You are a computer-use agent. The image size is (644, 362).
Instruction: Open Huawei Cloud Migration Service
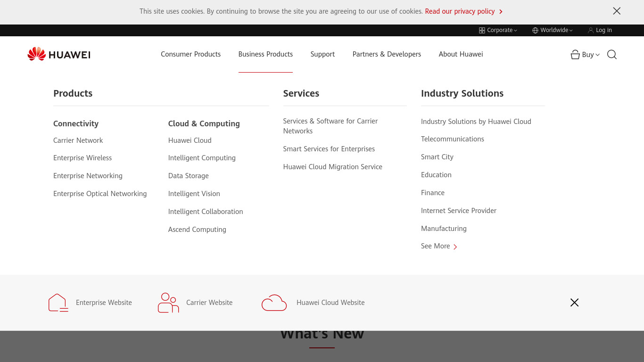tap(332, 167)
